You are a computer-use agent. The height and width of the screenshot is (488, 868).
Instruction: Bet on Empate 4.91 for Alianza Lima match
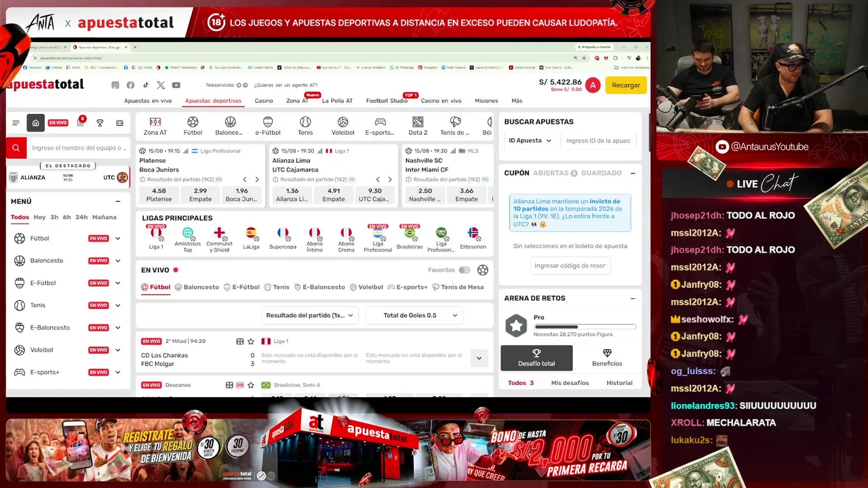point(334,195)
